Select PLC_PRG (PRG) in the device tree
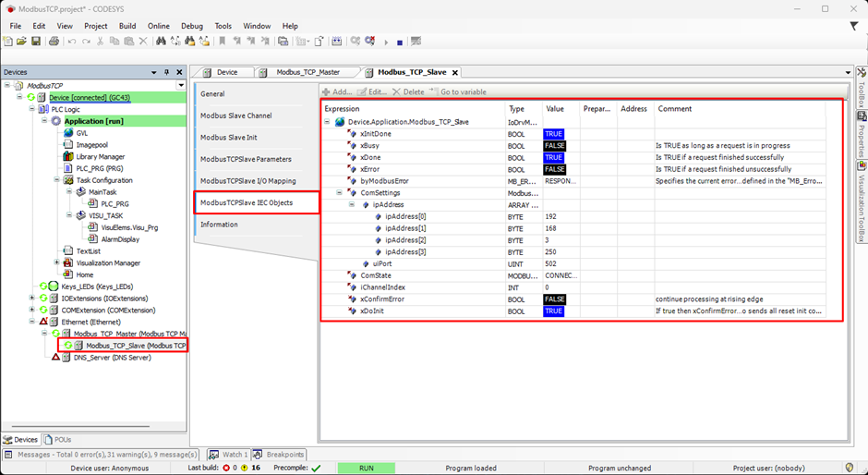 pos(100,168)
